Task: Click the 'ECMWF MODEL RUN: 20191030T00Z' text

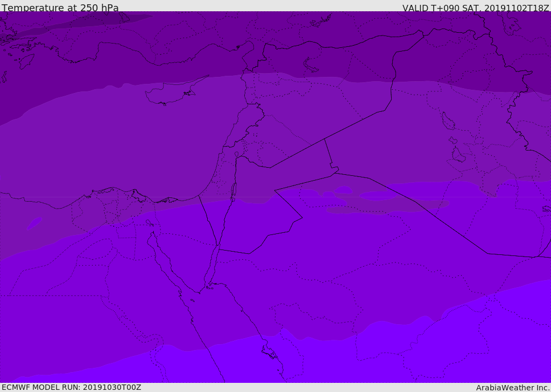Action: pos(72,387)
